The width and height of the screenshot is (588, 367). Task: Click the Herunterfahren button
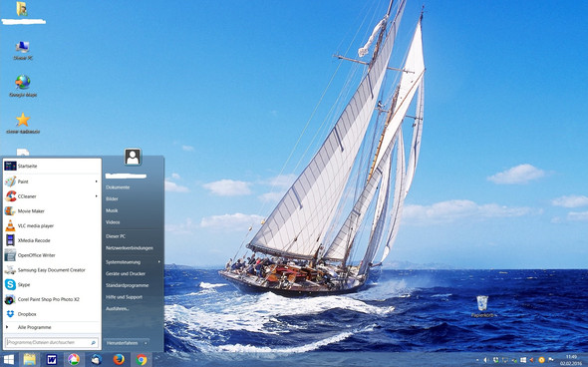pos(123,343)
